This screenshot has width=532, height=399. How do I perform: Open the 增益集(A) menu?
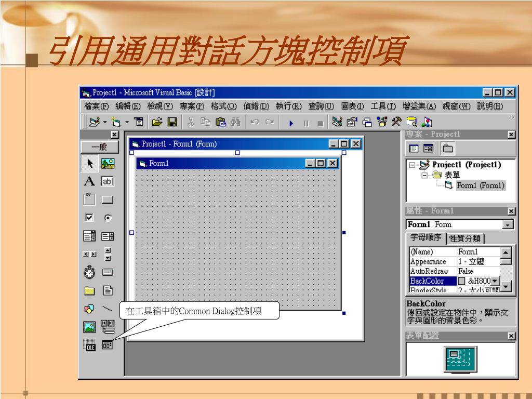[x=419, y=106]
